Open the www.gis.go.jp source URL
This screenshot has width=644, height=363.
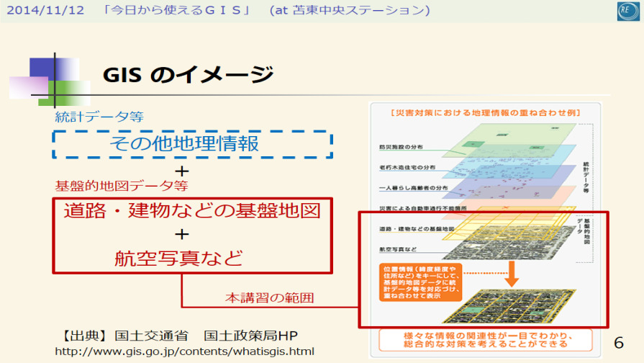point(185,351)
